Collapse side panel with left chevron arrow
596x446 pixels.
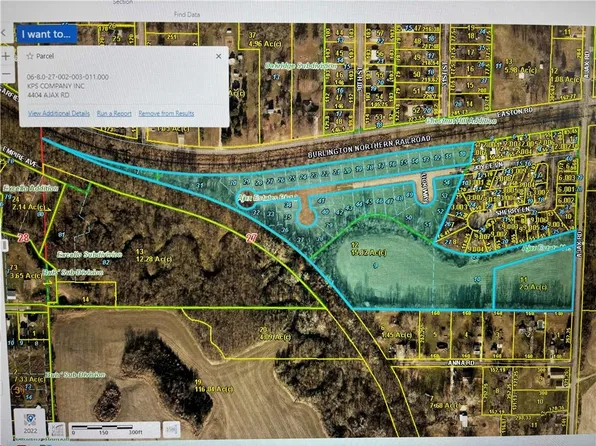click(x=4, y=33)
